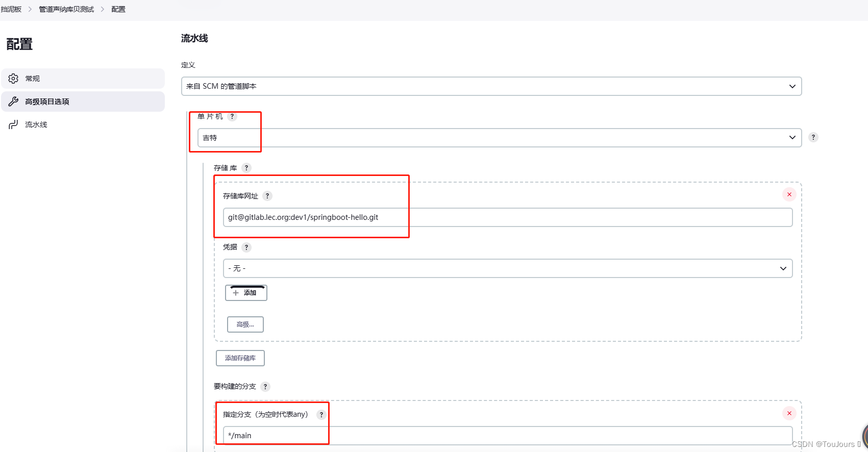868x452 pixels.
Task: Focus the 存储库网址 input field
Action: [x=508, y=217]
